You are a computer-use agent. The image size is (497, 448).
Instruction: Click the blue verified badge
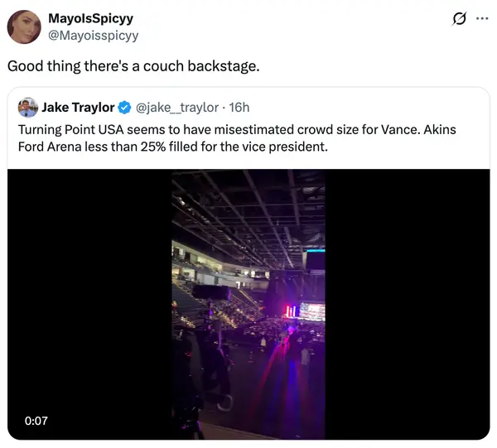tap(124, 107)
